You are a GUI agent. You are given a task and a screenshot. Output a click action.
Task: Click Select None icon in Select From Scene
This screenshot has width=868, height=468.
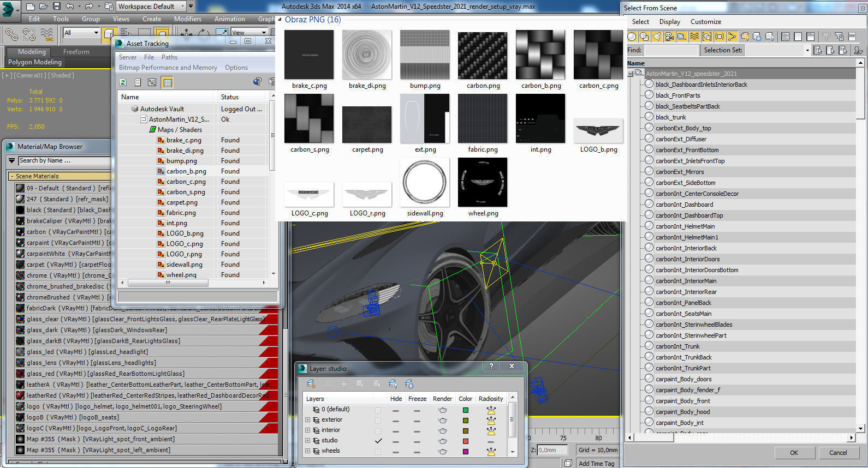798,37
